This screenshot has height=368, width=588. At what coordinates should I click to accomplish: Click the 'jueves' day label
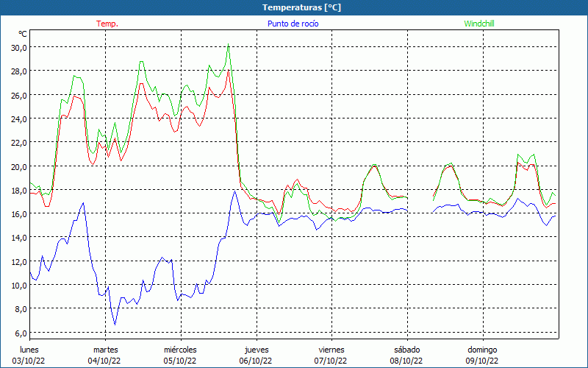point(257,350)
